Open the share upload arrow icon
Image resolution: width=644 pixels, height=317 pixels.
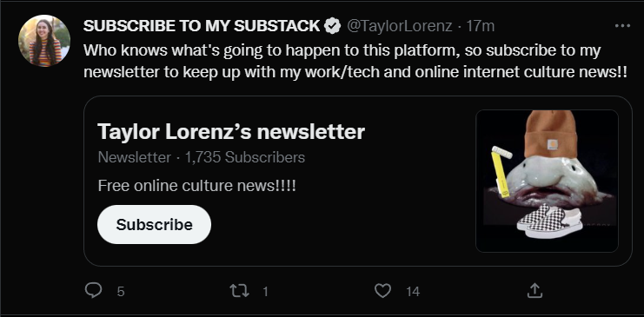click(534, 291)
